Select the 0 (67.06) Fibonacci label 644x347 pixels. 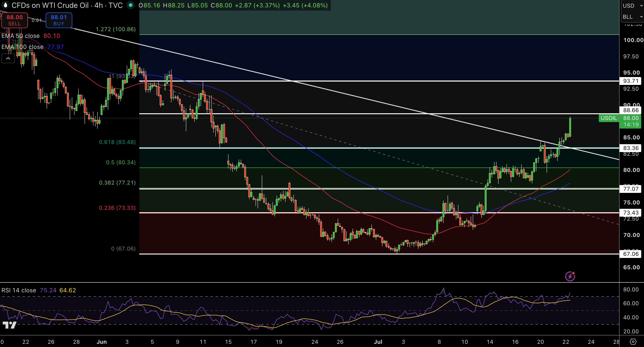point(123,248)
